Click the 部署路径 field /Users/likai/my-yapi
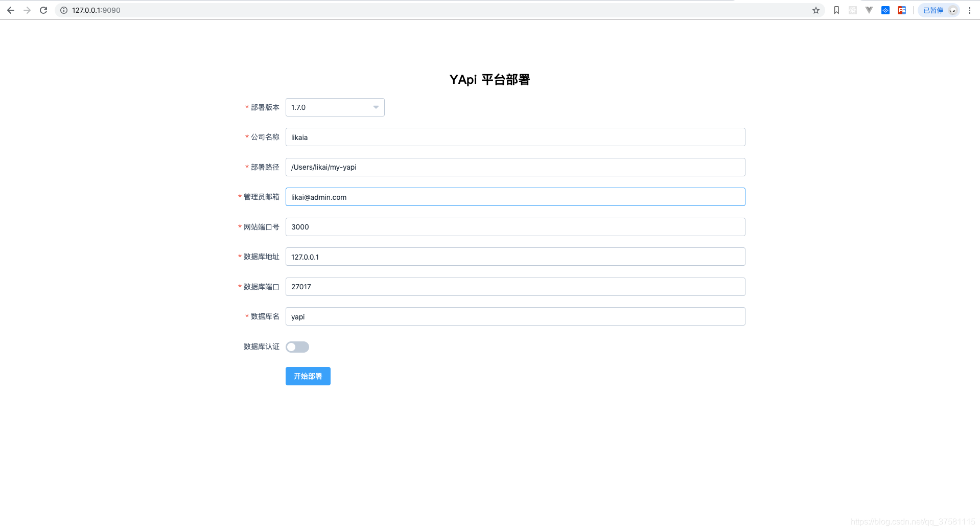The width and height of the screenshot is (980, 531). (516, 167)
